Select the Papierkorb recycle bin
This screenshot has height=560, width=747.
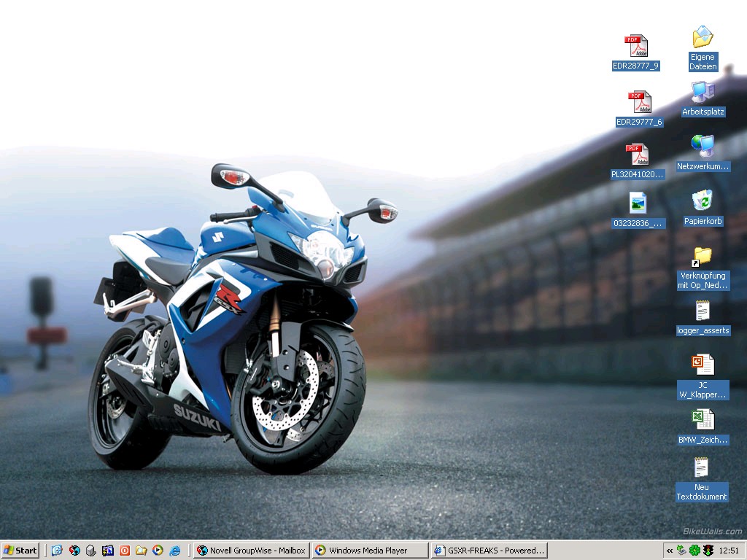click(703, 201)
